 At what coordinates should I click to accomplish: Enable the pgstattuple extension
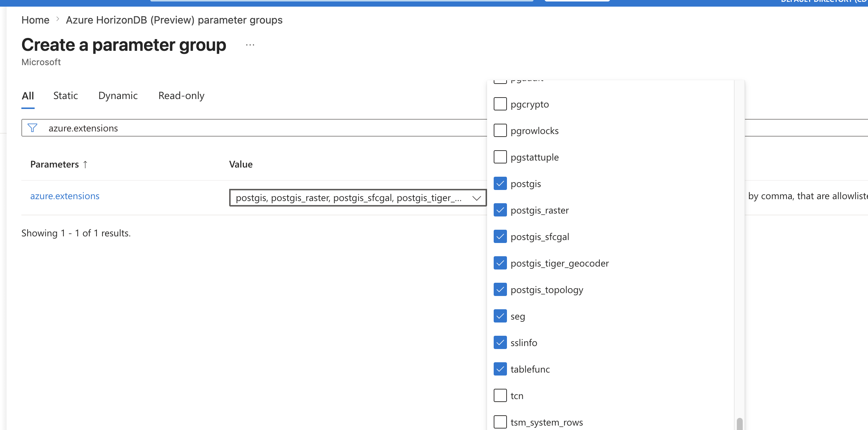click(x=500, y=157)
